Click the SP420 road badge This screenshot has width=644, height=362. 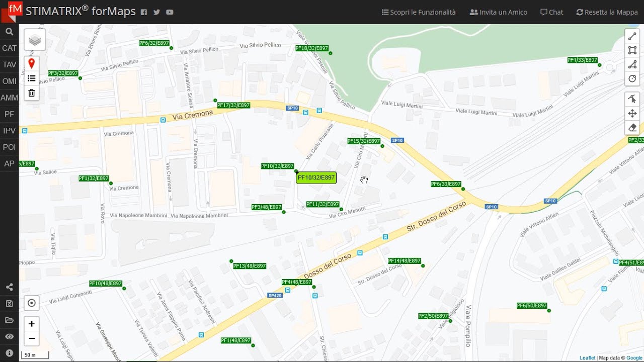[x=275, y=296]
